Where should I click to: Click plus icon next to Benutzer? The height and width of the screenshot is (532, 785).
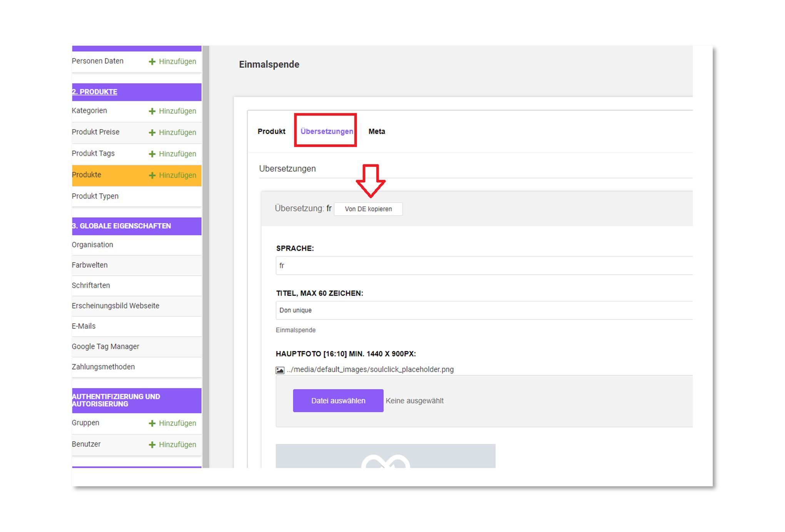[x=152, y=445]
